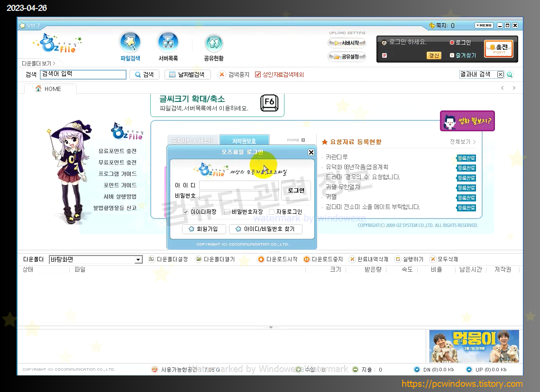Toggle the 성인자료검색제외 checkbox
Viewport: 540px width, 392px height.
tap(257, 74)
